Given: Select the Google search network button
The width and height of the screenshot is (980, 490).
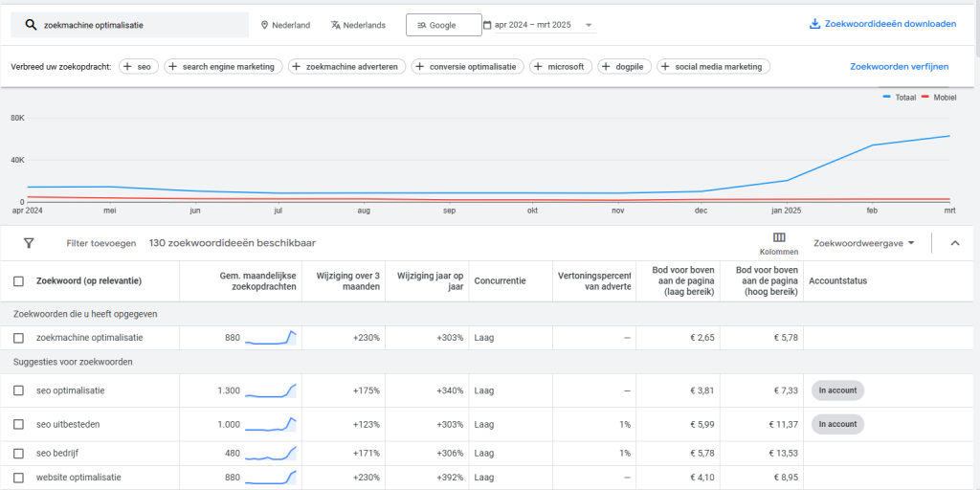Looking at the screenshot, I should click(444, 25).
